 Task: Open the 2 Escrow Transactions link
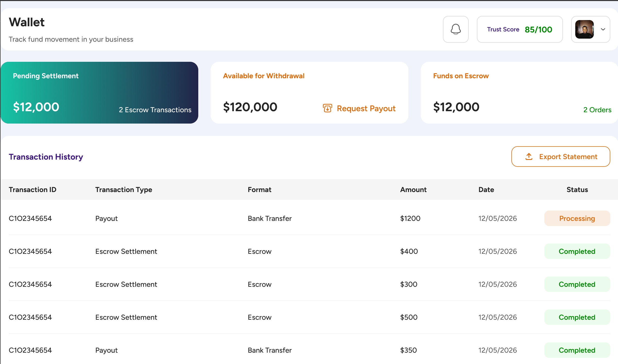(x=155, y=110)
